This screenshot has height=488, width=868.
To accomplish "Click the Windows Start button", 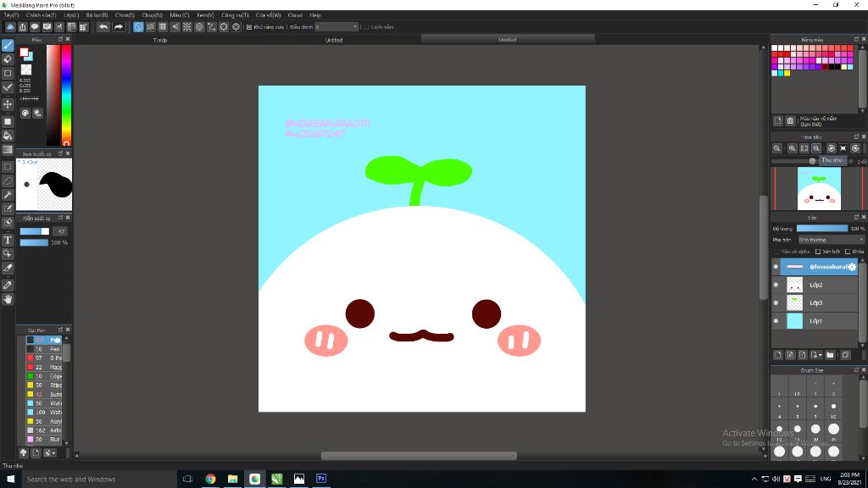I will [x=10, y=480].
